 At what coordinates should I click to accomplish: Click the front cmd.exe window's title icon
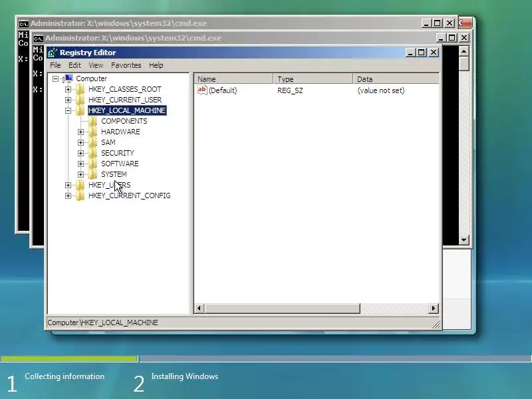(39, 39)
